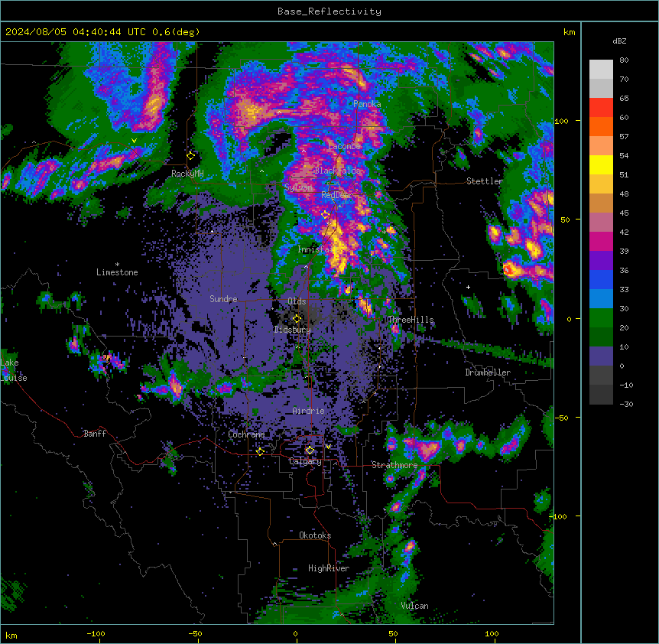The width and height of the screenshot is (659, 644).
Task: Click the yellow diamond marker above the Calgary label
Action: (x=310, y=450)
